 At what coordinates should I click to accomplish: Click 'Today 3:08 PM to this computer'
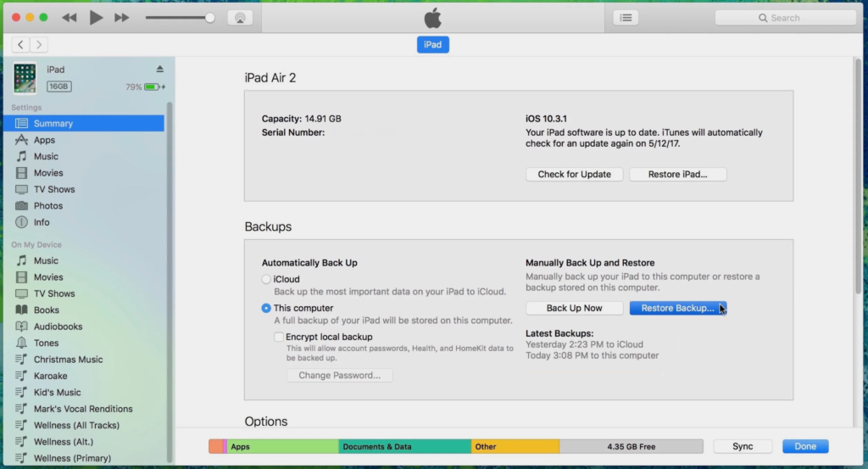coord(592,355)
